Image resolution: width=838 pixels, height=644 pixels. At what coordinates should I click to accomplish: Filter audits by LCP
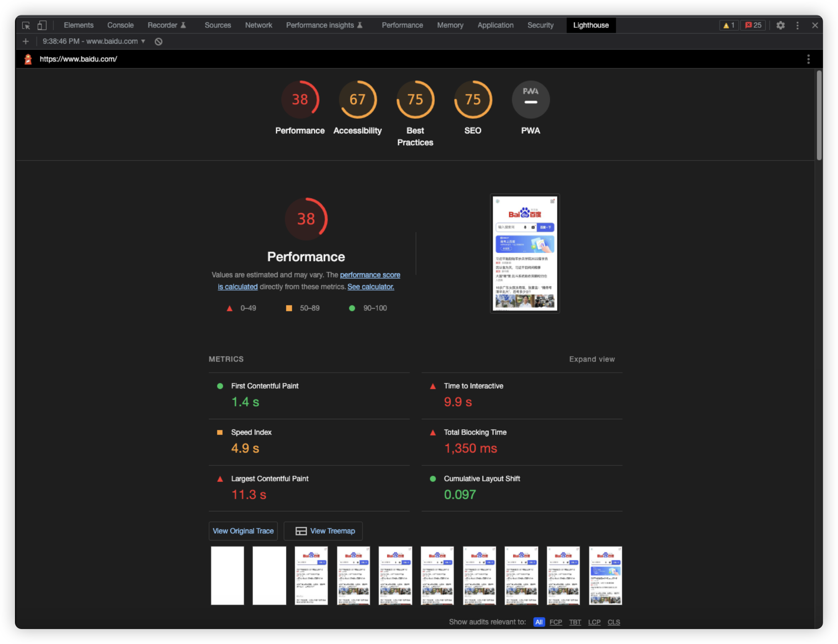594,622
